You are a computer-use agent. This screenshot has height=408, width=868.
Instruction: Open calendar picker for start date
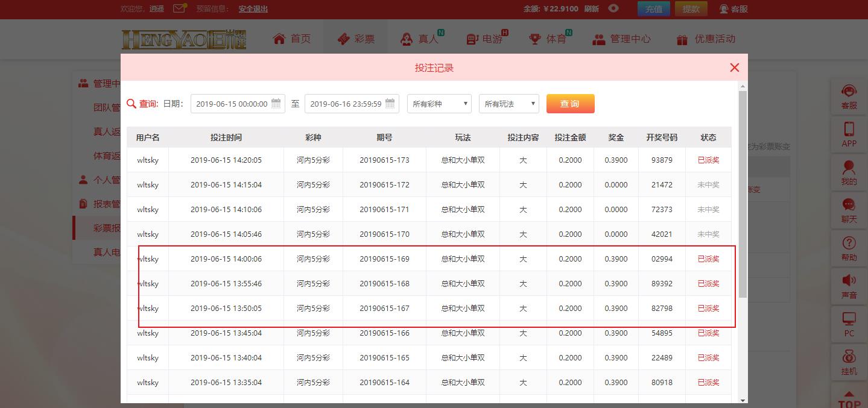pyautogui.click(x=276, y=104)
